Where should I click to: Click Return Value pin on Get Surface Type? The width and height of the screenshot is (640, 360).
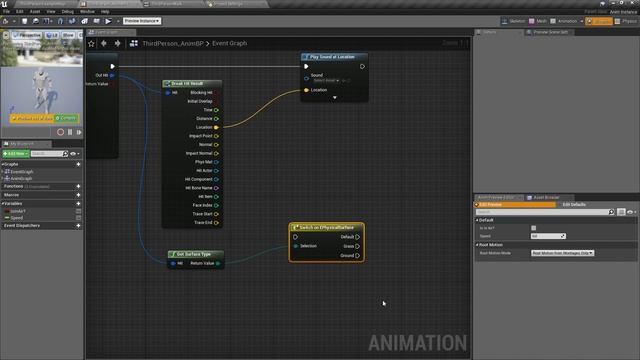pos(218,264)
